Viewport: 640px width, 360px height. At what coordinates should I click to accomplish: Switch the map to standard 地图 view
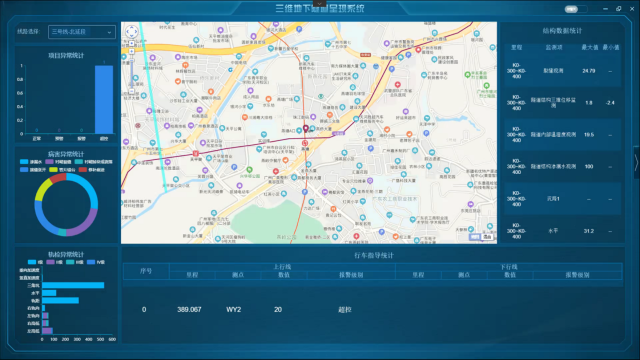coord(475,237)
